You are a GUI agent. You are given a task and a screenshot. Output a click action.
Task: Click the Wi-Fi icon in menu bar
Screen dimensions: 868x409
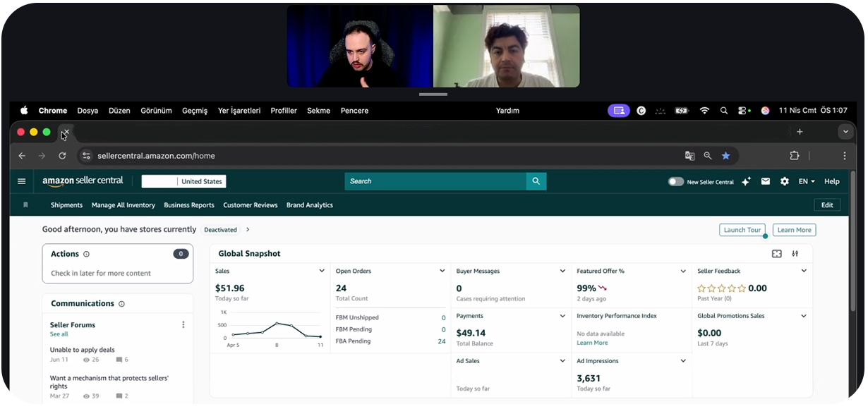(x=704, y=111)
